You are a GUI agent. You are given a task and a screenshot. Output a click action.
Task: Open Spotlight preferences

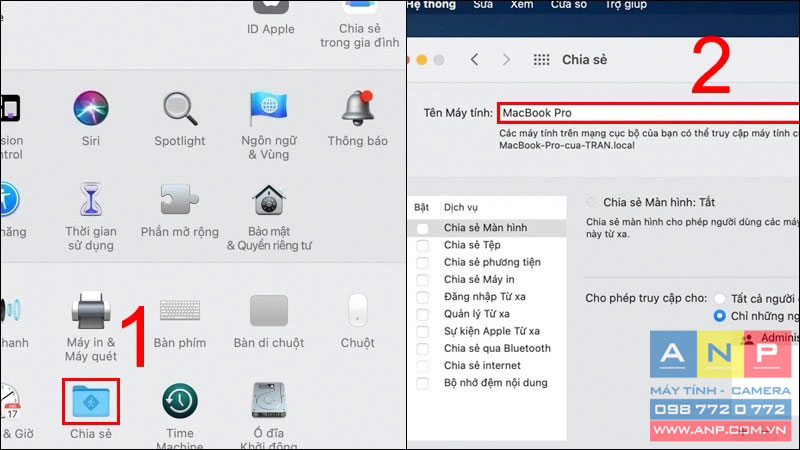[x=180, y=108]
